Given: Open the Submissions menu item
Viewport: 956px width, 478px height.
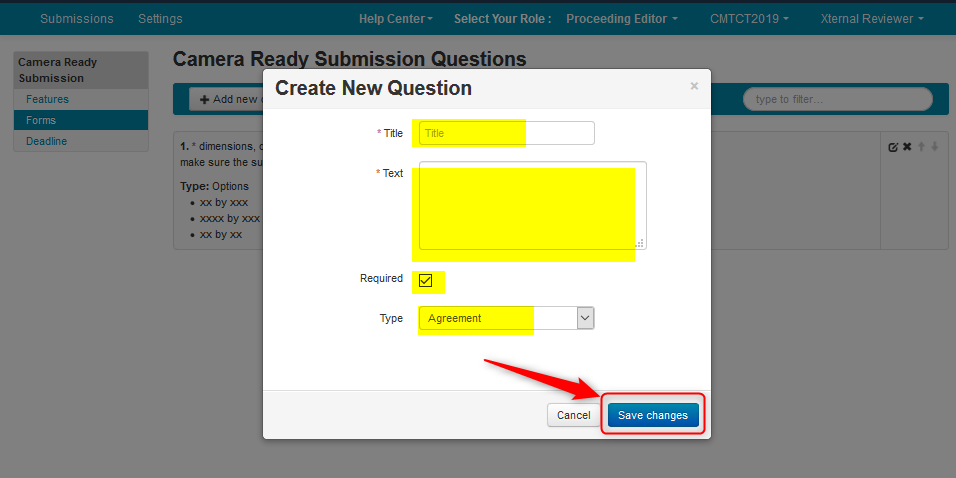Looking at the screenshot, I should point(77,19).
